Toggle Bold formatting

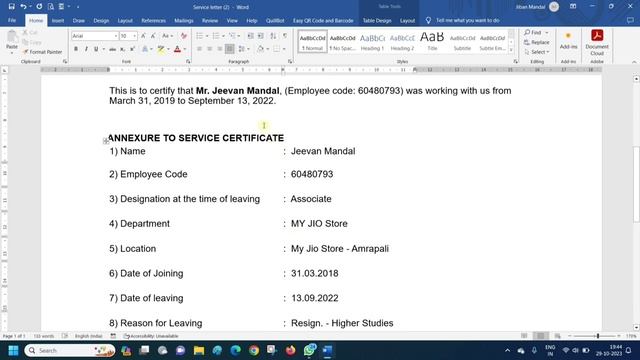pyautogui.click(x=76, y=49)
